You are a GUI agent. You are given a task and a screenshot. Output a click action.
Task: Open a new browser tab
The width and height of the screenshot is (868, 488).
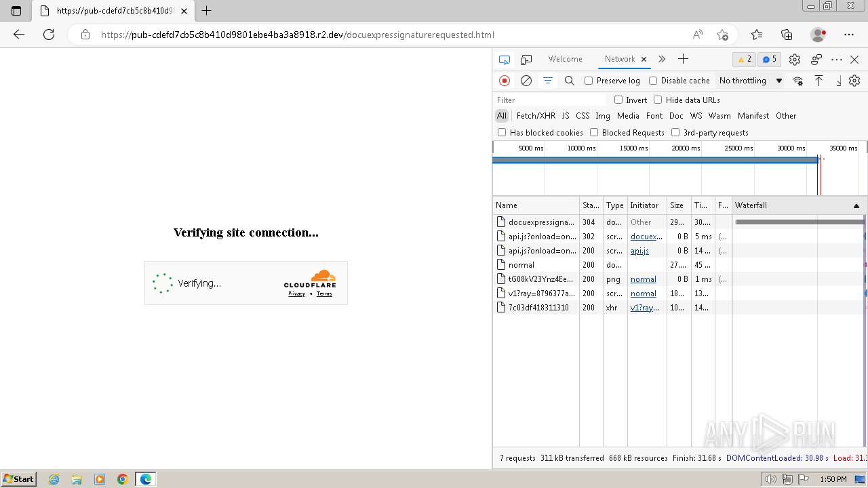tap(207, 11)
